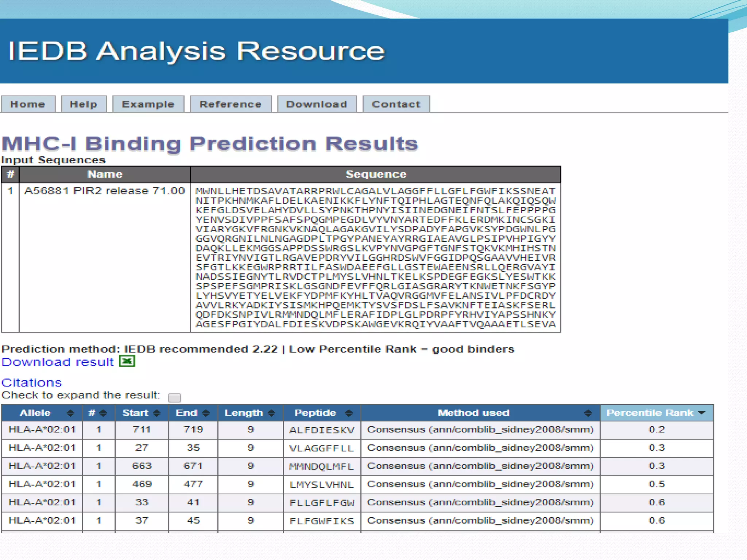Click the IEDB Analysis Resource banner title
The height and width of the screenshot is (560, 747).
[x=196, y=51]
